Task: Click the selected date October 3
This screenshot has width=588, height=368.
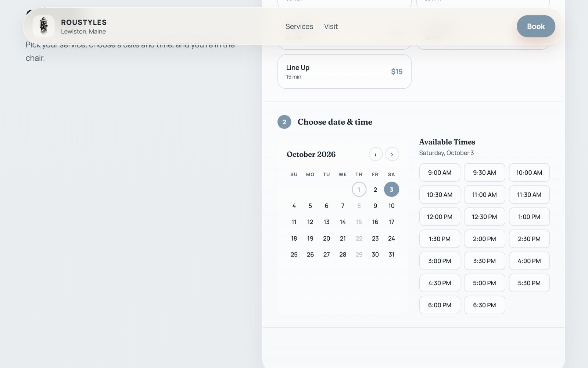Action: pyautogui.click(x=391, y=190)
